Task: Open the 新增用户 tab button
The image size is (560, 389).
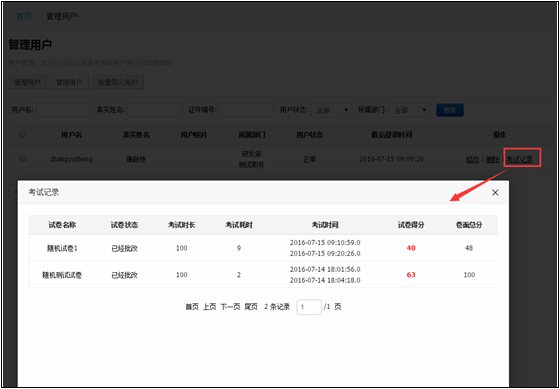Action: click(x=28, y=83)
